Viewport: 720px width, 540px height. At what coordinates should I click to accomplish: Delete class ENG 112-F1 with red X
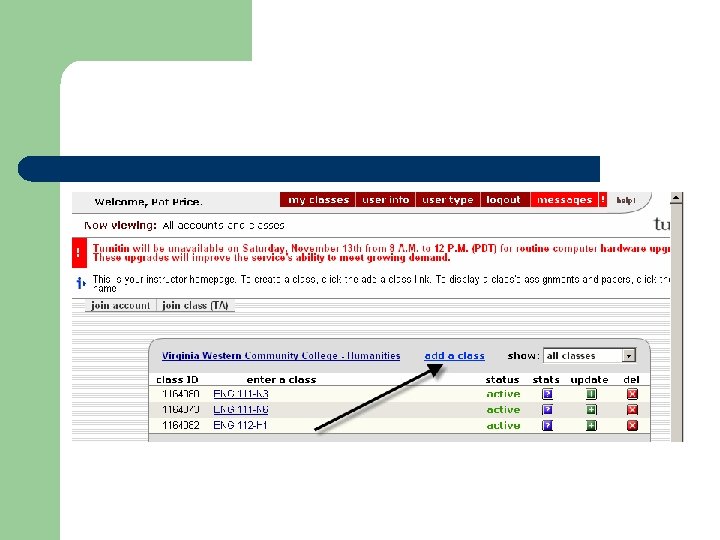[632, 425]
